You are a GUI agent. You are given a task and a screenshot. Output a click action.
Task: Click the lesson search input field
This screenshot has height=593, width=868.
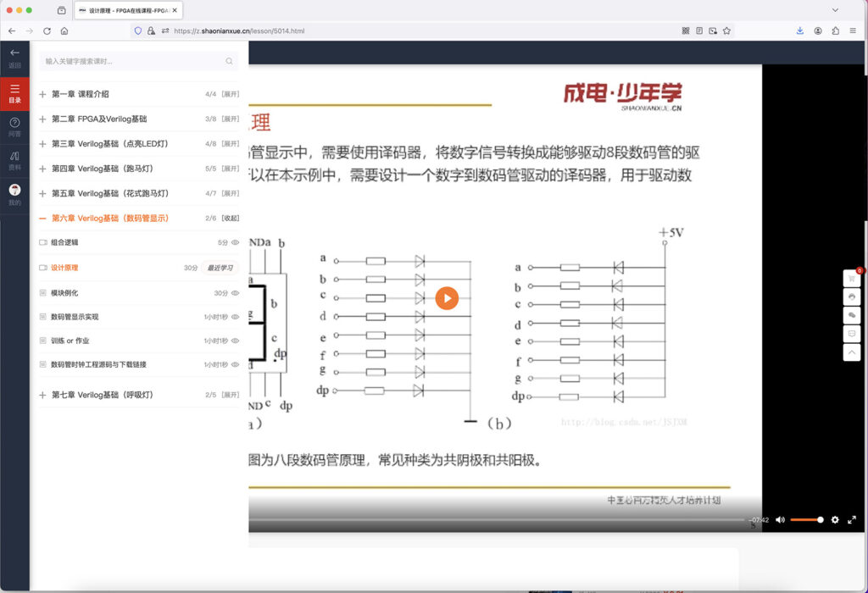coord(131,61)
